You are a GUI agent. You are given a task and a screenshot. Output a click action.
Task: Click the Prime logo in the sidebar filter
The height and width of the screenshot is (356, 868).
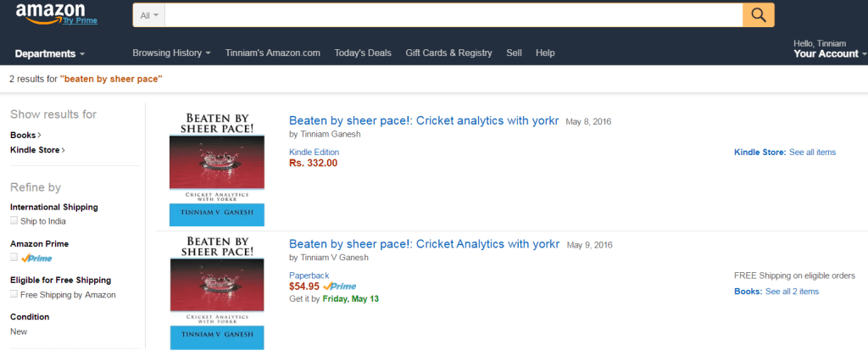36,259
